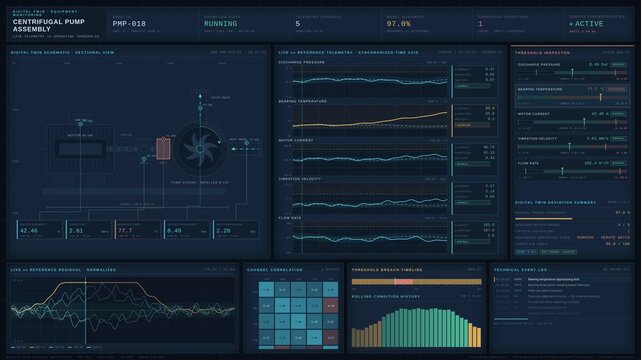Click the Vibration Velocity telemetry chart
This screenshot has height=360, width=641.
pyautogui.click(x=371, y=198)
